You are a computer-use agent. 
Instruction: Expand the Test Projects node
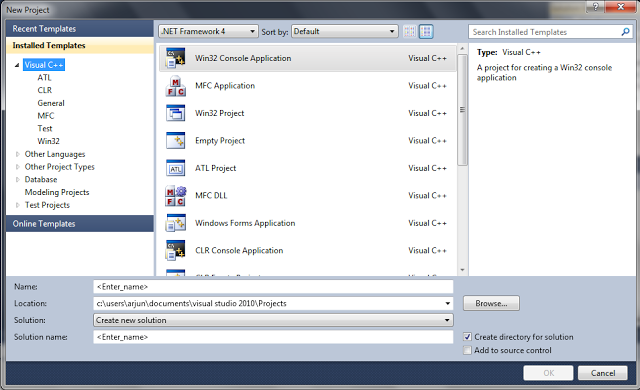point(18,205)
